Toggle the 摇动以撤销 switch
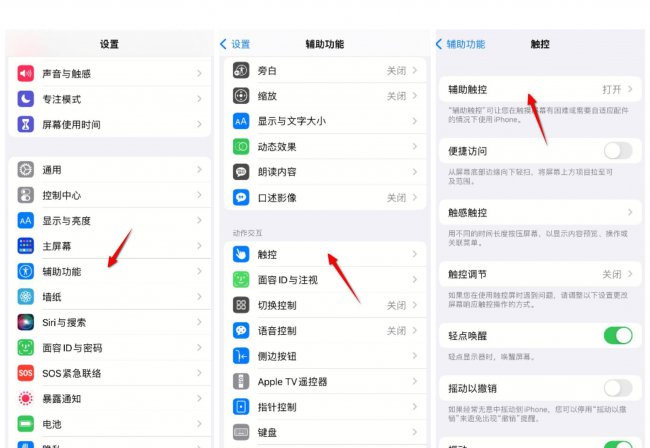 (x=617, y=388)
